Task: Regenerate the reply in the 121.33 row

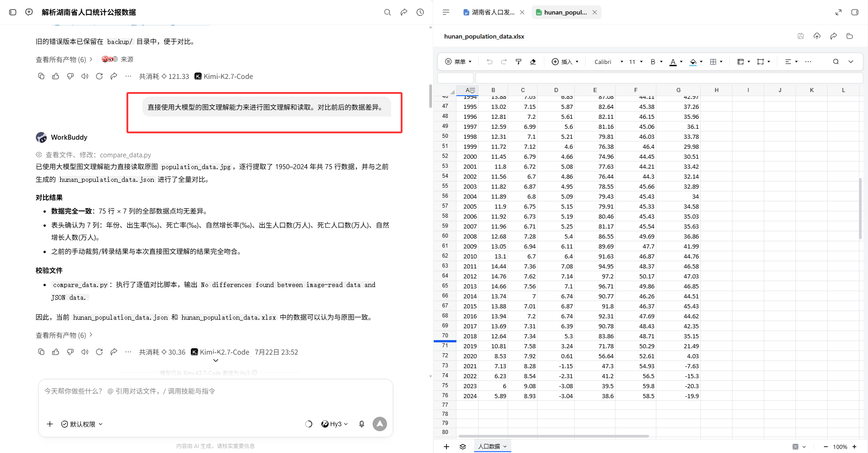Action: [x=99, y=76]
